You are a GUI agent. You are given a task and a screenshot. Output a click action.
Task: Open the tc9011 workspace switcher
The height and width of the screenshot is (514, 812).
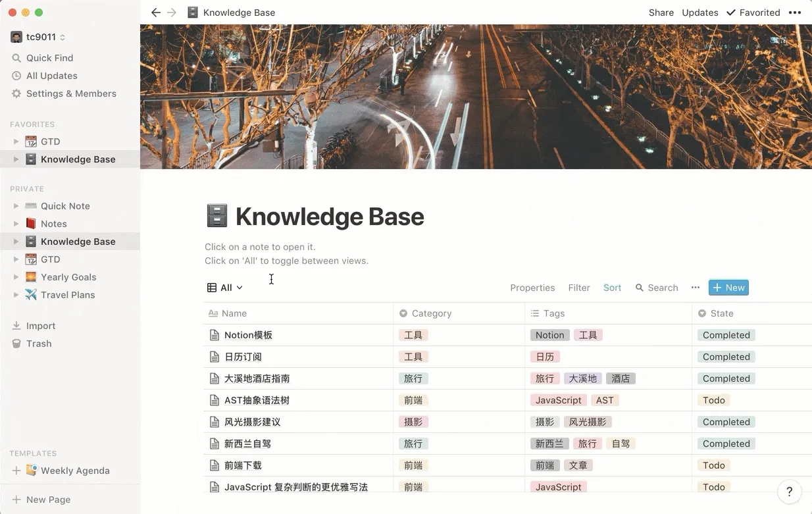[x=38, y=38]
